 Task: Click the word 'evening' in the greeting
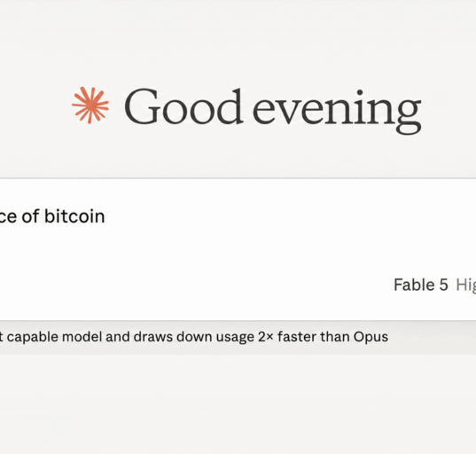(x=337, y=112)
